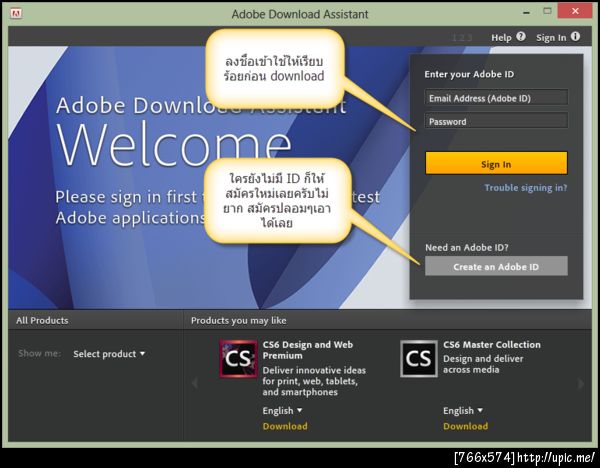Minimize the Adobe Download Assistant window

(x=527, y=12)
